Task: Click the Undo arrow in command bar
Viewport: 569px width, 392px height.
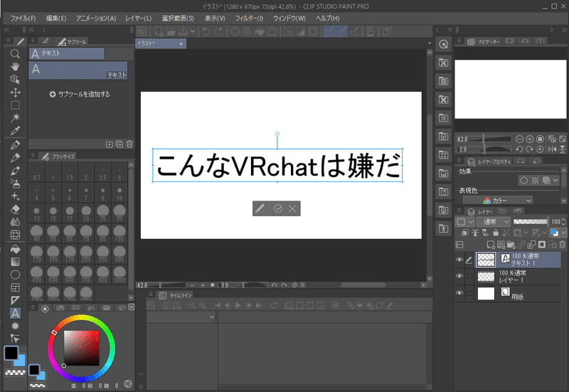Action: pos(206,31)
